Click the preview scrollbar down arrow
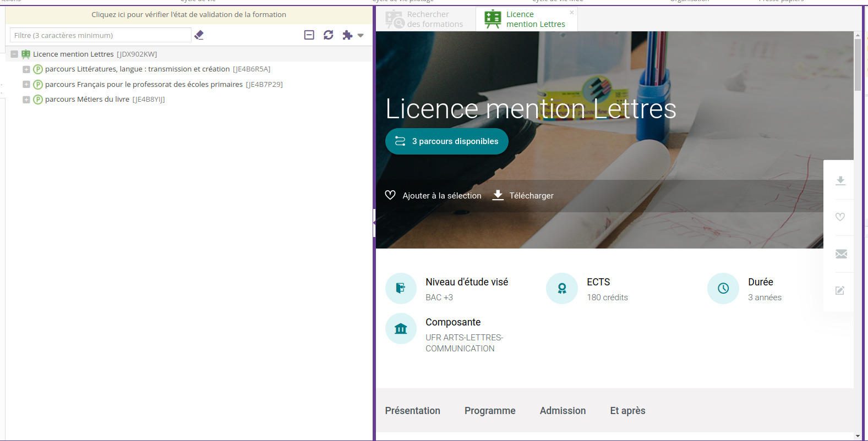The width and height of the screenshot is (868, 441). click(x=858, y=436)
